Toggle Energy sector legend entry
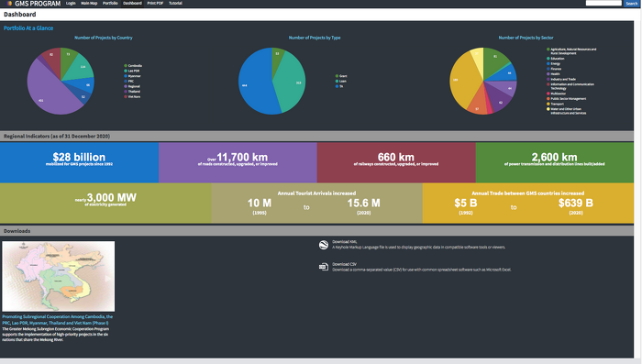Viewport: 642px width, 364px height. point(554,64)
